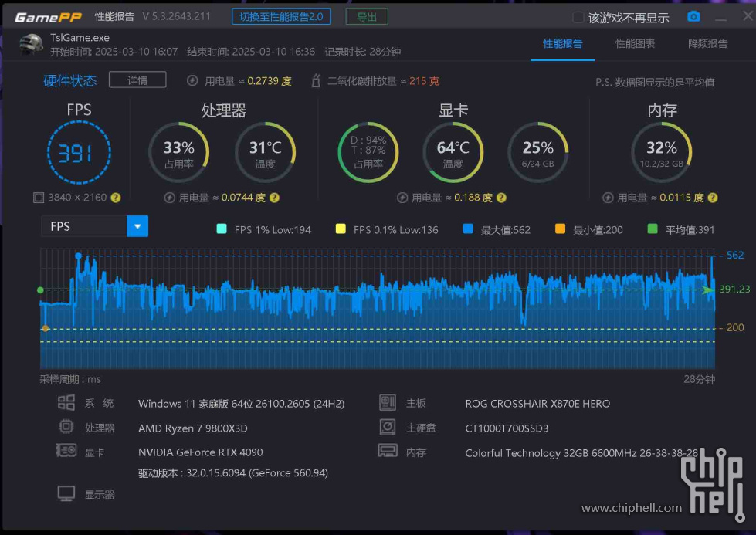This screenshot has width=756, height=535.
Task: Click the AMD Ryzen 7 9800X3D text
Action: click(x=193, y=428)
